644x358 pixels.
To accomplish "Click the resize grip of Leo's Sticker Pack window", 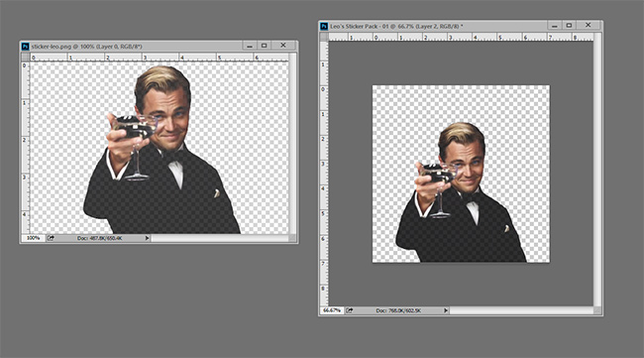I will click(597, 310).
